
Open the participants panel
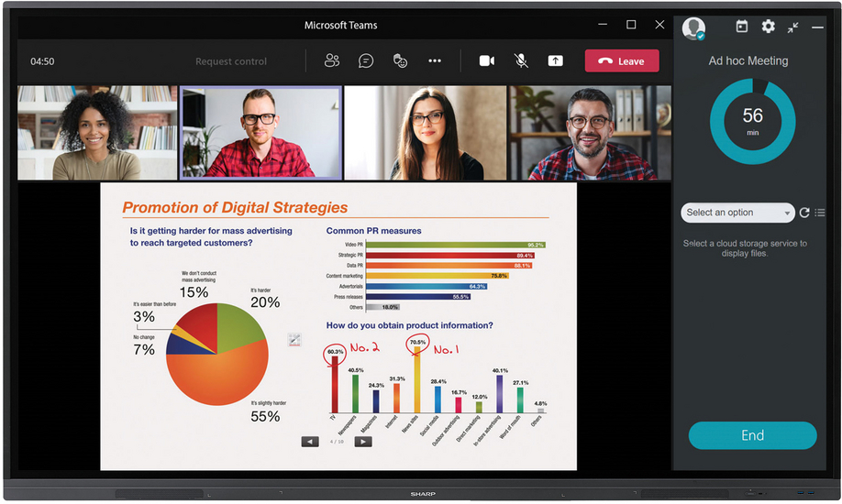click(332, 61)
